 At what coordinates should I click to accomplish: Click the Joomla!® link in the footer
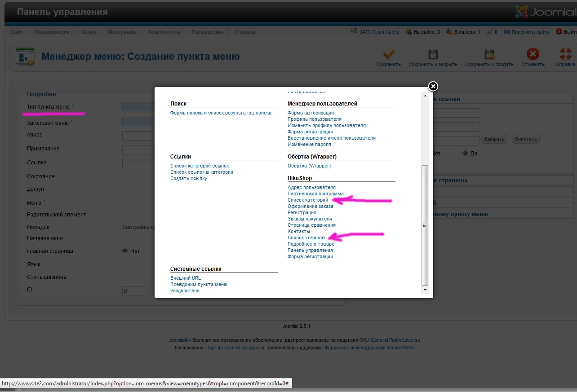pyautogui.click(x=179, y=340)
